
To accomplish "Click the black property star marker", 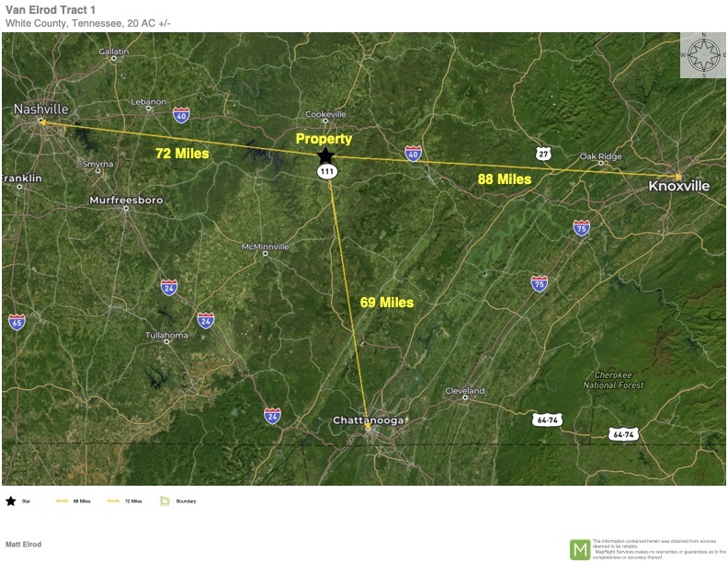I will 325,156.
